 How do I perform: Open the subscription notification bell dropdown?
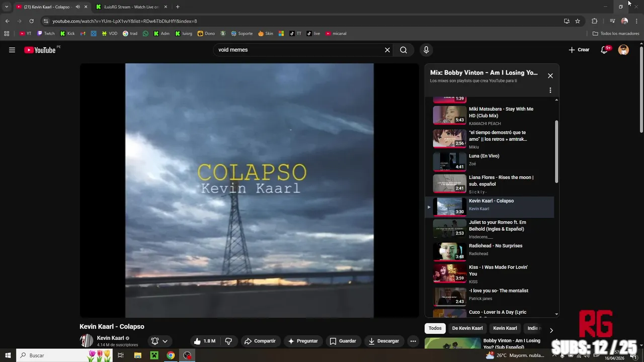click(159, 341)
